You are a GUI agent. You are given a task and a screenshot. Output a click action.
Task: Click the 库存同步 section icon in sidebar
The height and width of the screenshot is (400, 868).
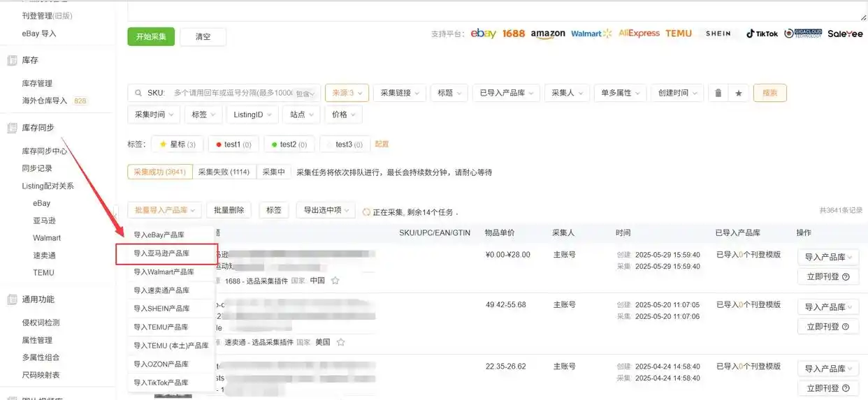click(x=12, y=128)
